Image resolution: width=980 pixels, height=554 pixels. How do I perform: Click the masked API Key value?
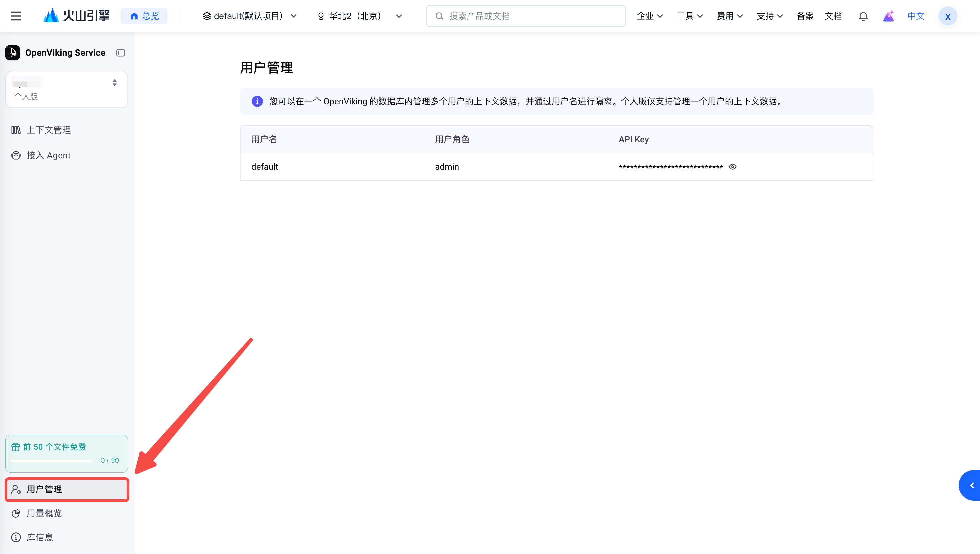tap(671, 167)
